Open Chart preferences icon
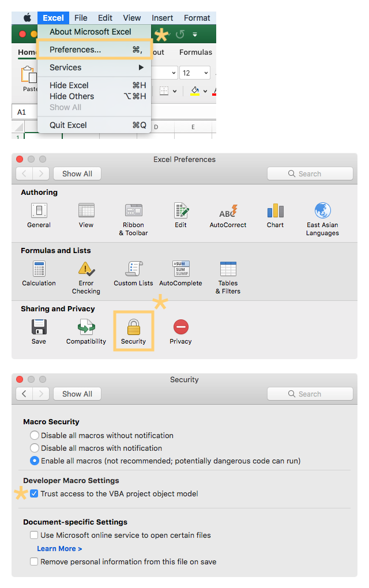 coord(276,210)
